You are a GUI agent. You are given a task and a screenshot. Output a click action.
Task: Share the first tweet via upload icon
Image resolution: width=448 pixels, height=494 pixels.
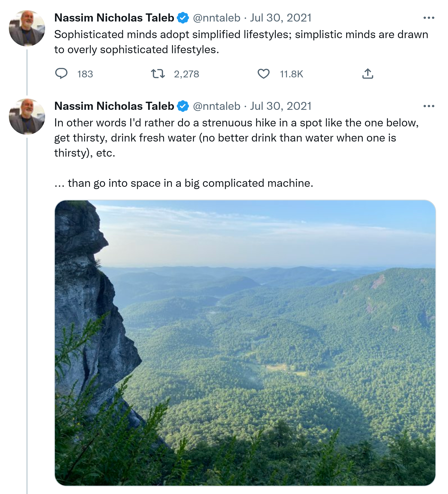pyautogui.click(x=368, y=74)
